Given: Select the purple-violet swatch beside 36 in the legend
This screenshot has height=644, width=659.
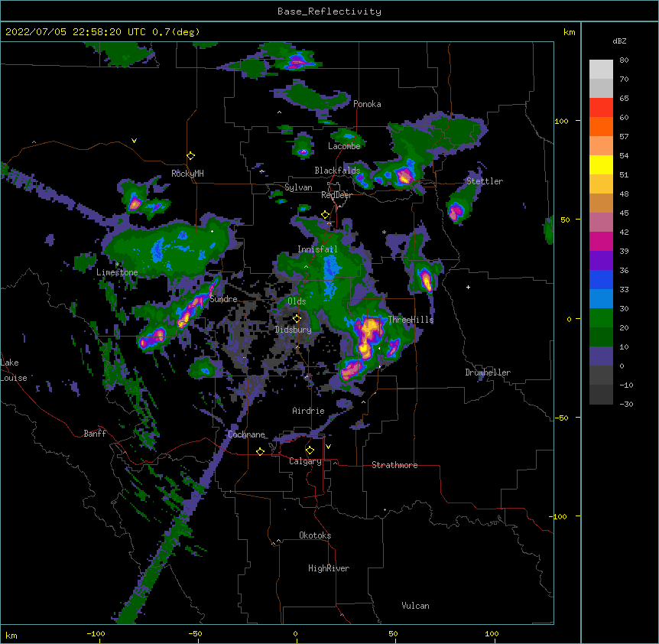Looking at the screenshot, I should point(601,261).
